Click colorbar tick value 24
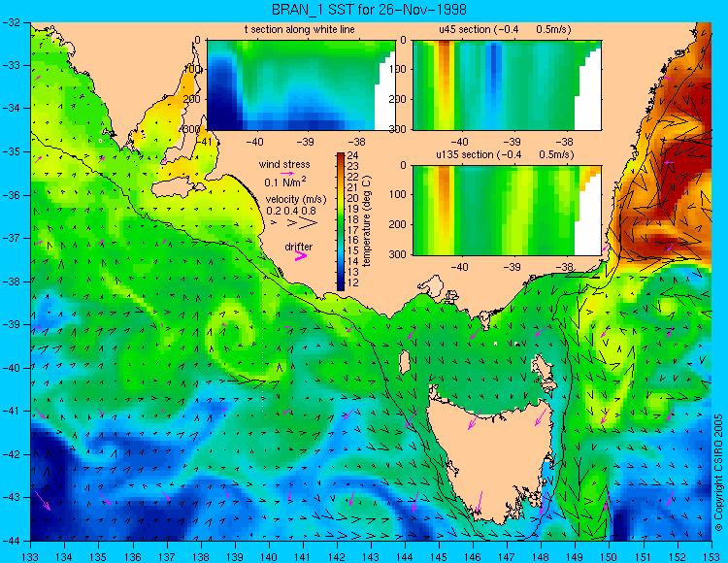 [x=353, y=156]
